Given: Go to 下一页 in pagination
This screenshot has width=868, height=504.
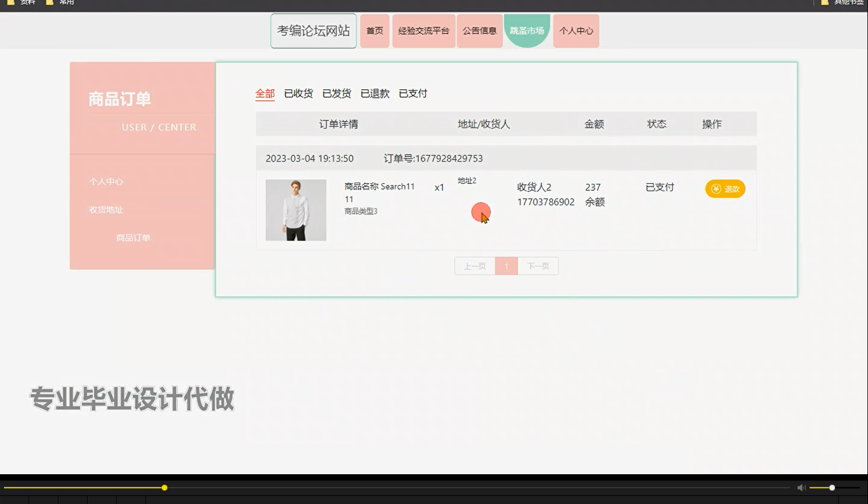Looking at the screenshot, I should click(537, 266).
